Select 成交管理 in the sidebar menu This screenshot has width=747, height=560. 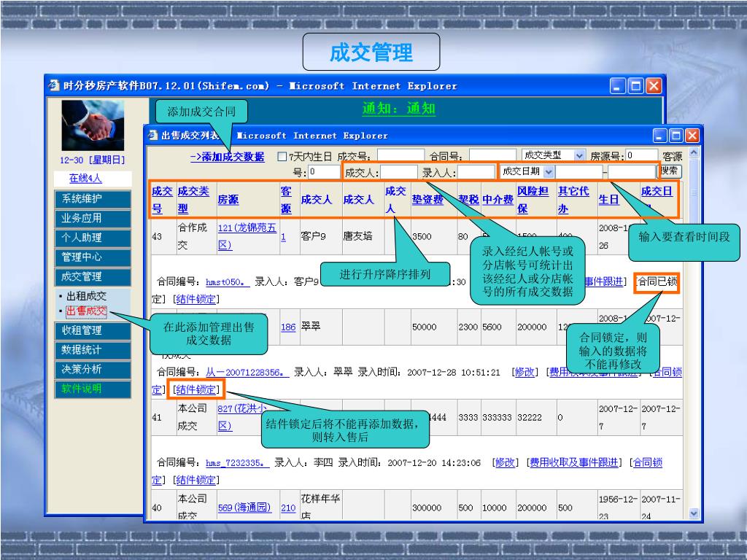click(93, 276)
